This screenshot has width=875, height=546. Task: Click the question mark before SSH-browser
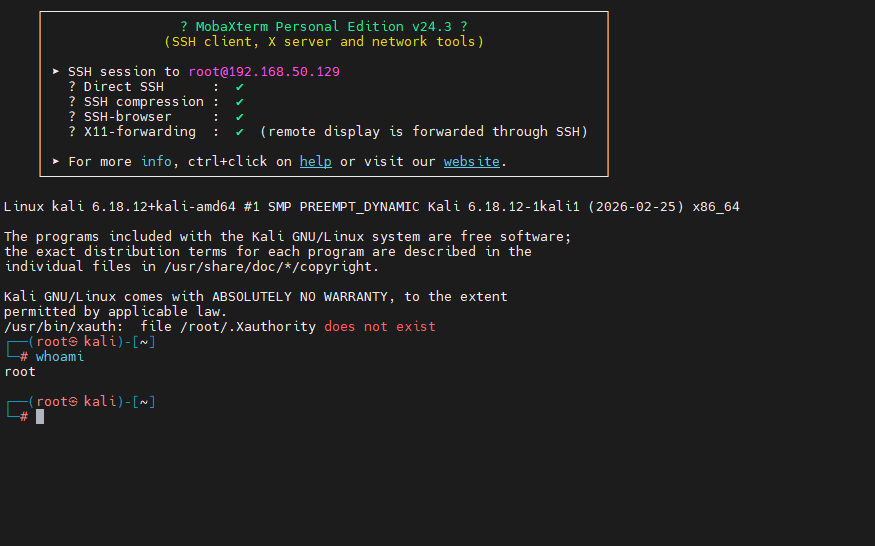(72, 116)
